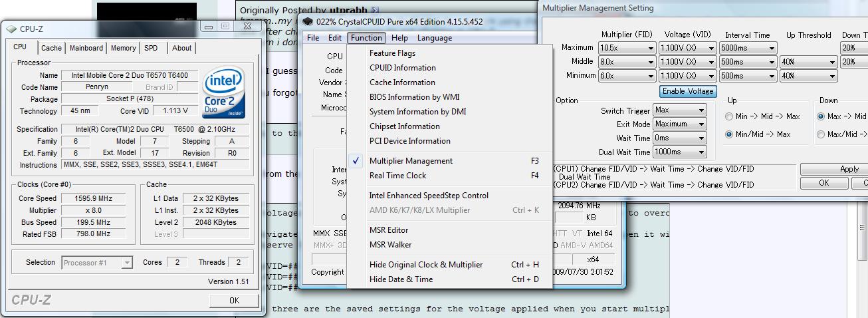This screenshot has width=868, height=318.
Task: Open CPUID Information
Action: click(449, 68)
